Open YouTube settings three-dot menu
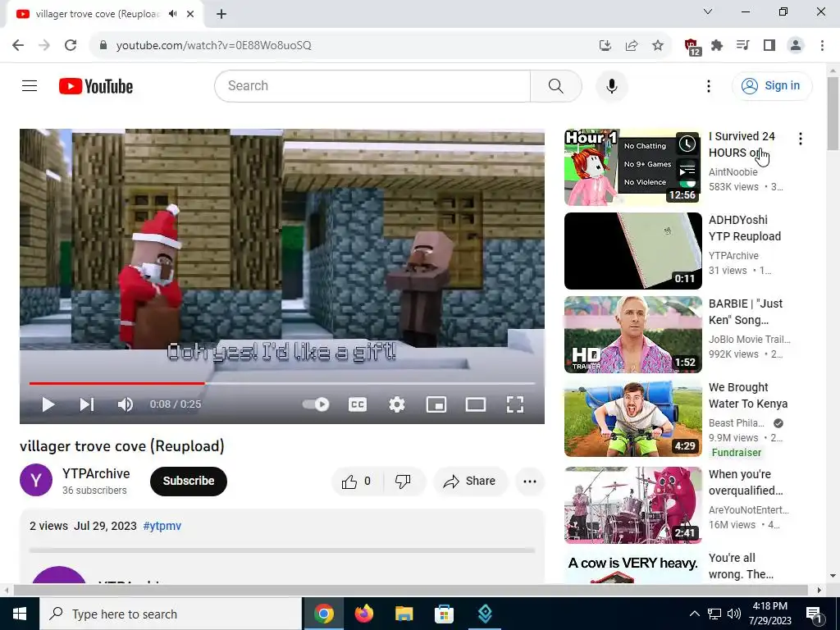 click(x=709, y=86)
